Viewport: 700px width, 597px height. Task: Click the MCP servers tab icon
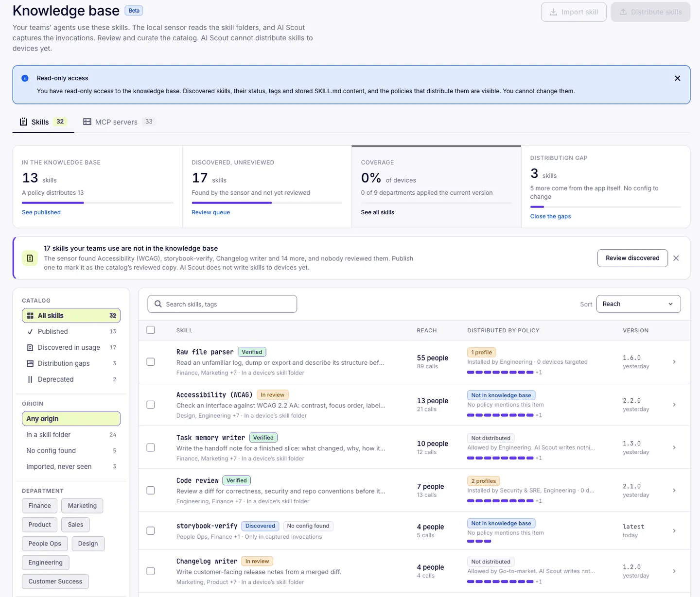[87, 121]
